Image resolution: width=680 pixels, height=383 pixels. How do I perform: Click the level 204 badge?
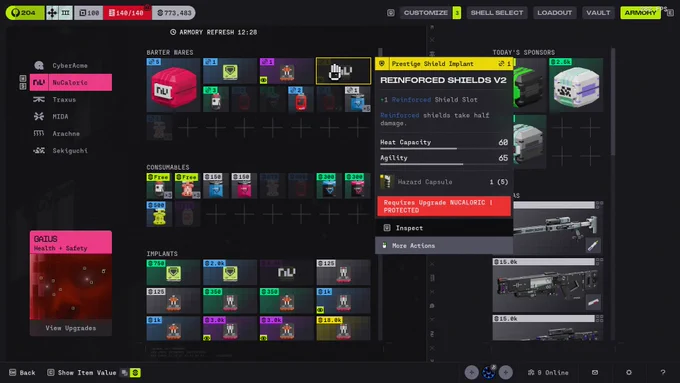tap(25, 13)
